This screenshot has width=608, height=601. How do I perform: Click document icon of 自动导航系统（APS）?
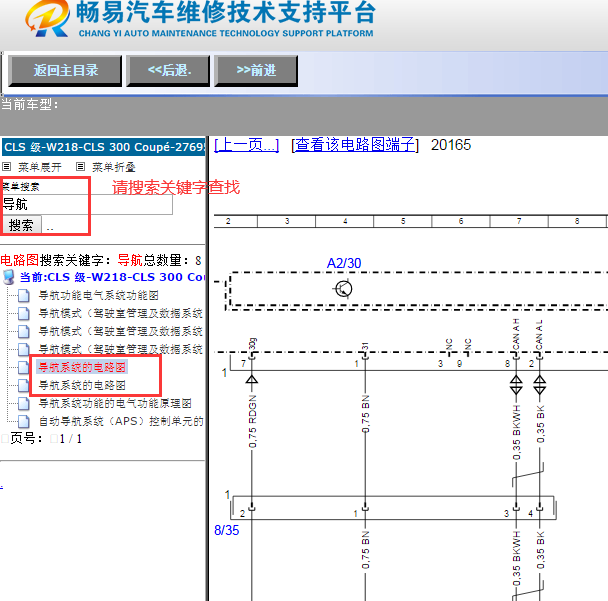(24, 421)
